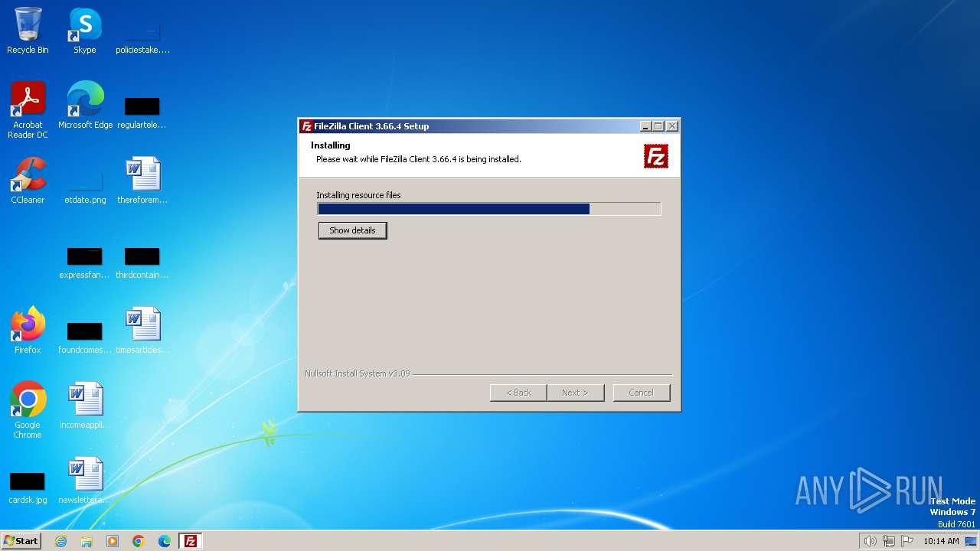This screenshot has width=980, height=551.
Task: Select timesarticles Word document
Action: [142, 331]
